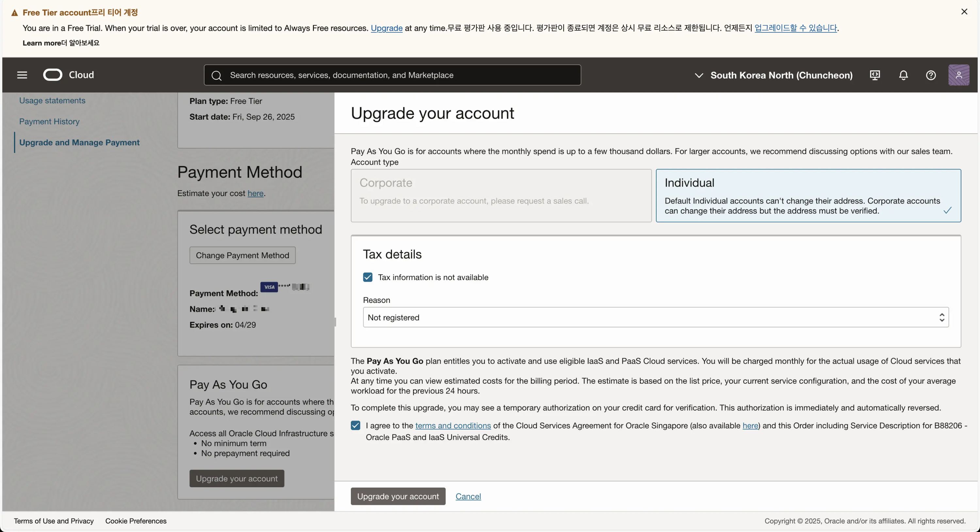
Task: Go to Payment History in sidebar
Action: coord(49,121)
